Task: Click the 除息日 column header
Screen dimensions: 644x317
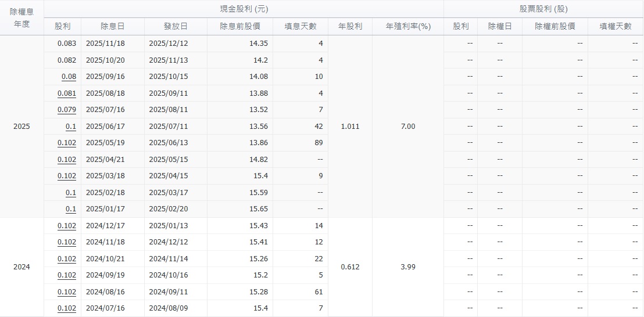Action: coord(112,27)
